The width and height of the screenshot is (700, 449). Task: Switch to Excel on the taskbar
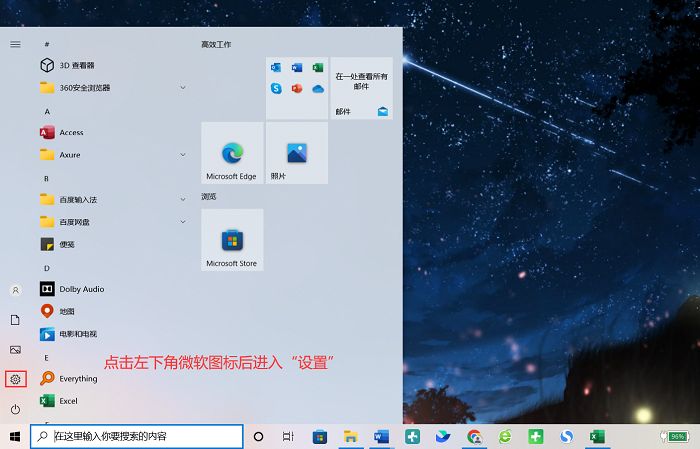click(x=597, y=437)
